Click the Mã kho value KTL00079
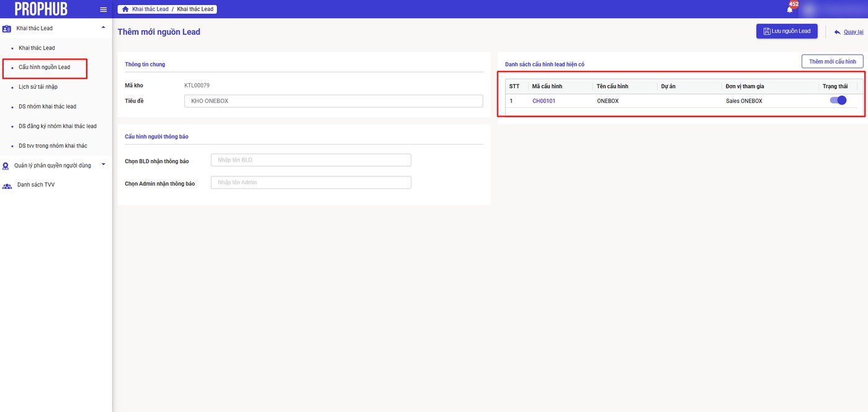This screenshot has width=868, height=412. tap(197, 86)
